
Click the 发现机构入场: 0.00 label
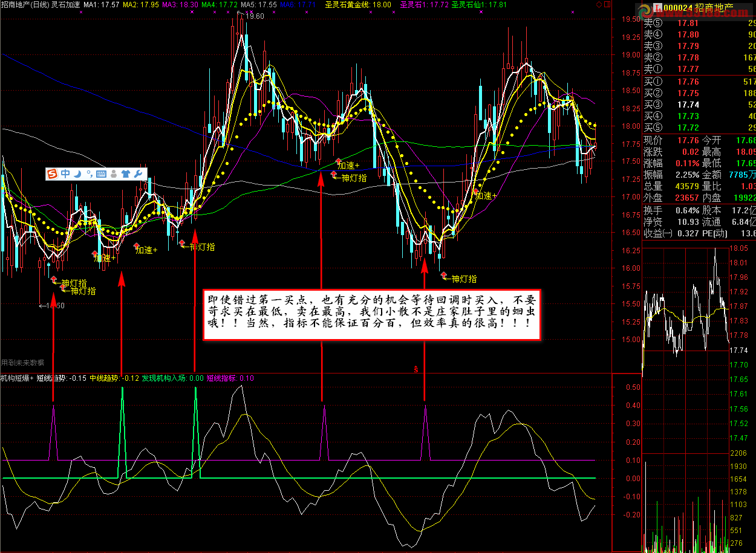tap(172, 378)
